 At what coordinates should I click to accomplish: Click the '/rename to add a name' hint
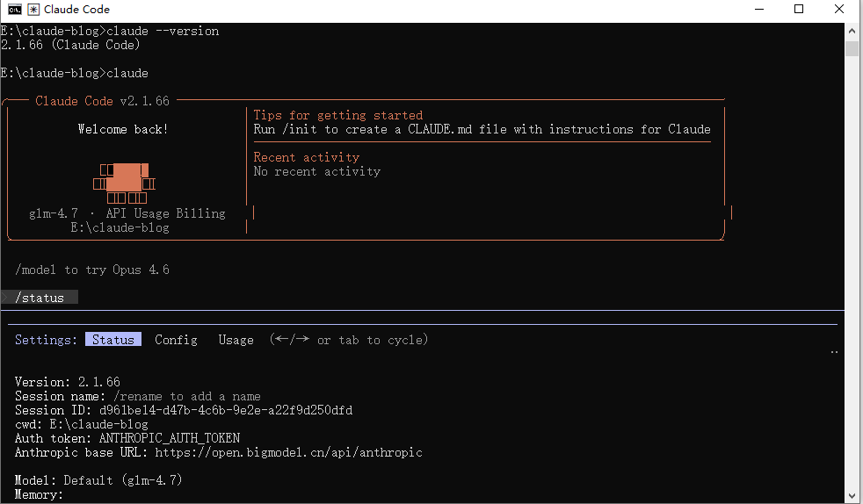pyautogui.click(x=187, y=396)
